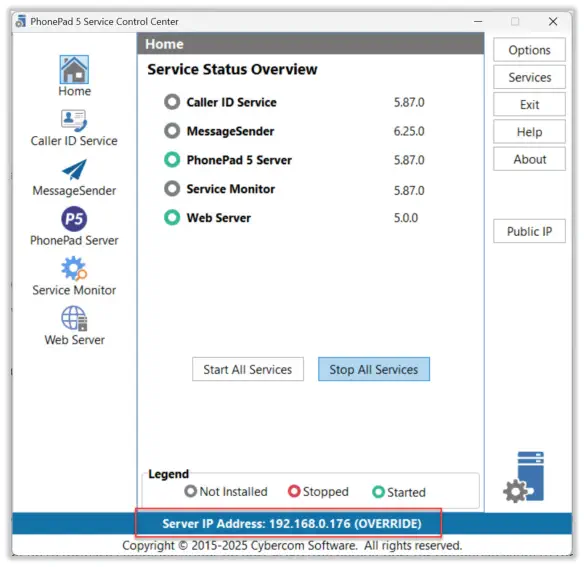
Task: Select the PhonePad 5 Server row label
Action: 239,160
